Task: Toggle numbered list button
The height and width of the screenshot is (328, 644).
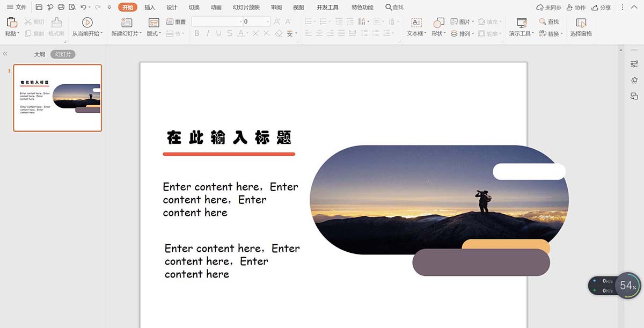Action: click(x=323, y=21)
